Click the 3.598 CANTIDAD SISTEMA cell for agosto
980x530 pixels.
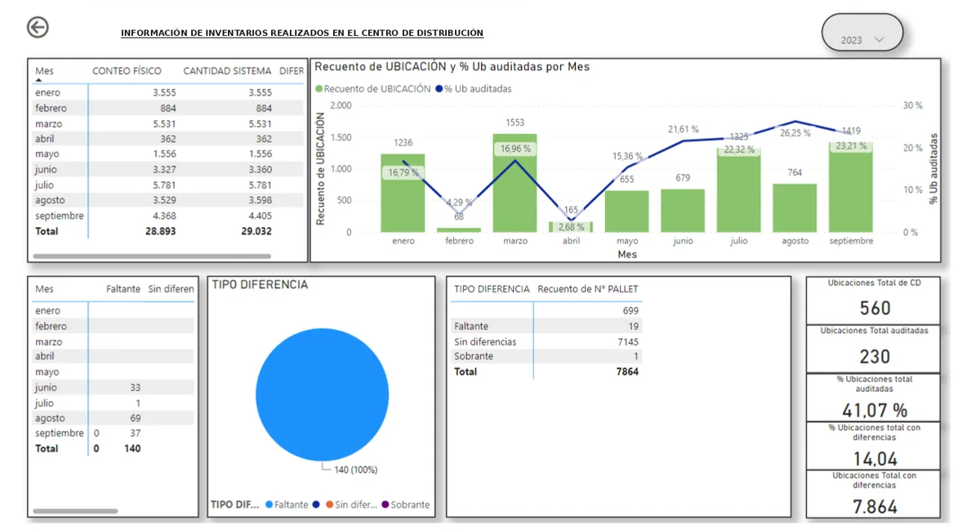260,200
